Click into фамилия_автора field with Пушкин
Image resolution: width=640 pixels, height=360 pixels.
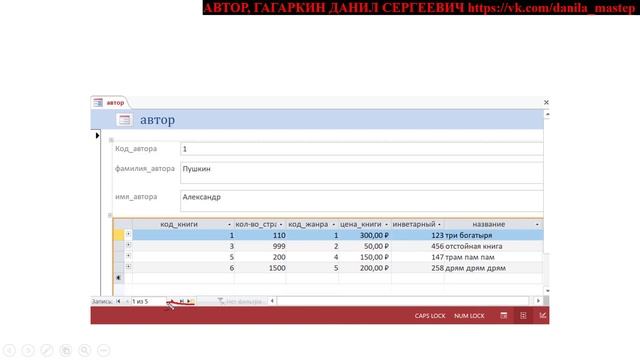coord(362,173)
